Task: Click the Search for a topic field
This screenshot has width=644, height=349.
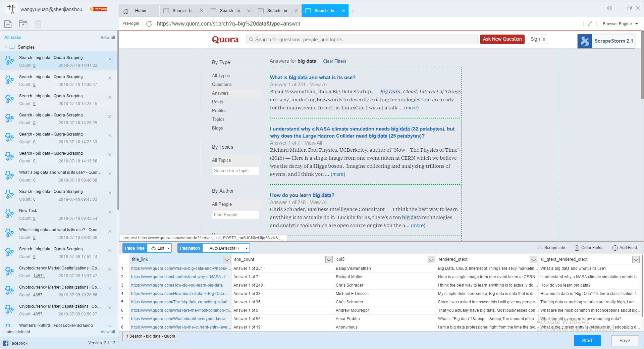Action: tap(235, 171)
